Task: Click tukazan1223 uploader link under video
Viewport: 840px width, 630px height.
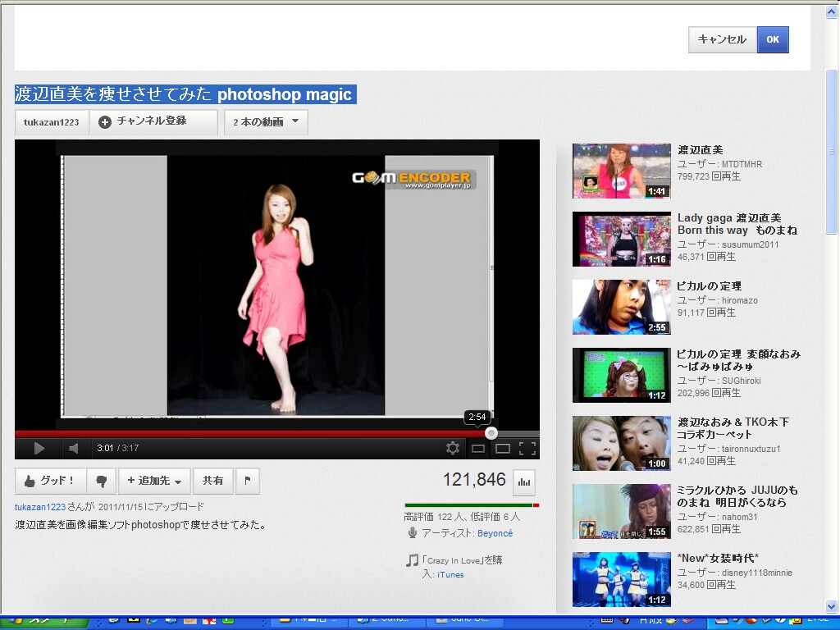Action: pyautogui.click(x=40, y=507)
